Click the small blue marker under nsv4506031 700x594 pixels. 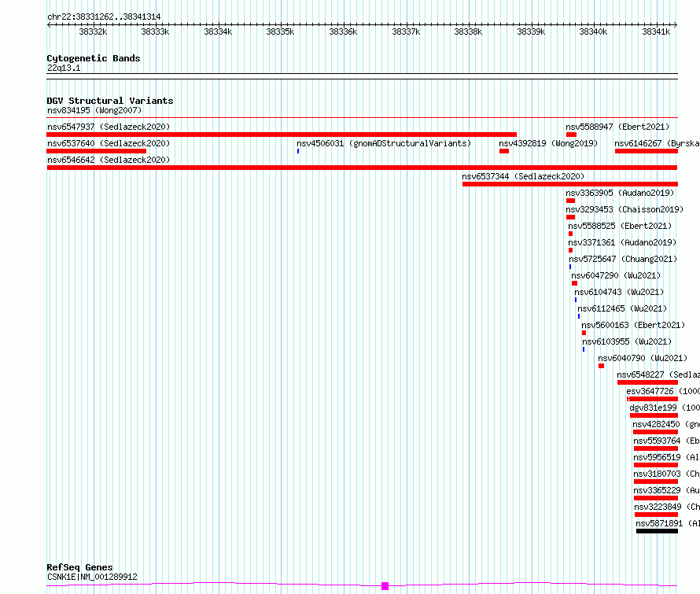[298, 151]
